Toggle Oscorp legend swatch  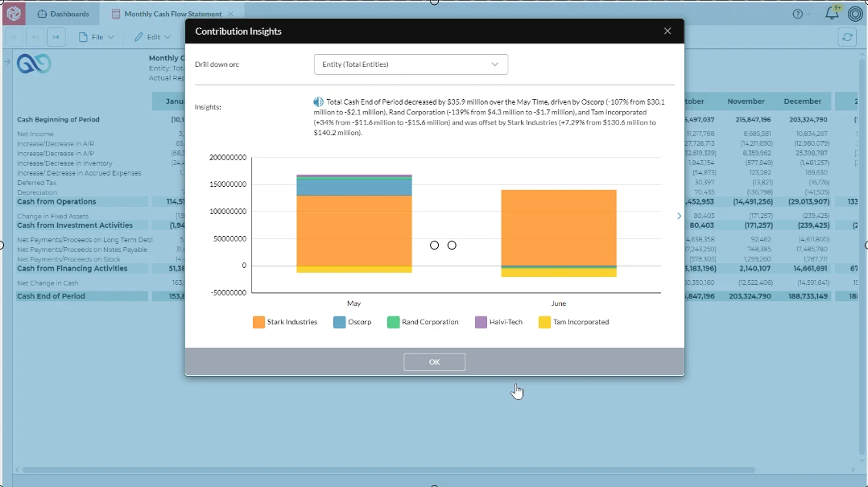[339, 322]
